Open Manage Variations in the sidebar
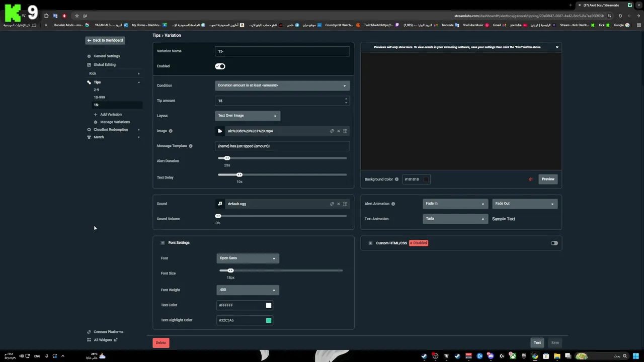The image size is (644, 362). pyautogui.click(x=115, y=122)
